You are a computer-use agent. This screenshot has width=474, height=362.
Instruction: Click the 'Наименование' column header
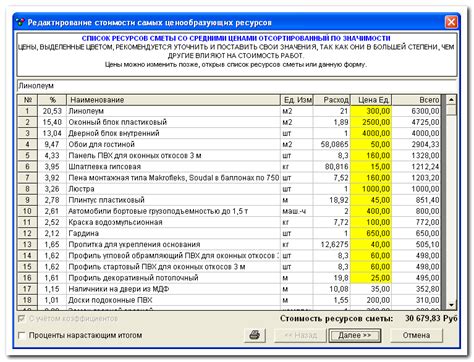tap(173, 100)
